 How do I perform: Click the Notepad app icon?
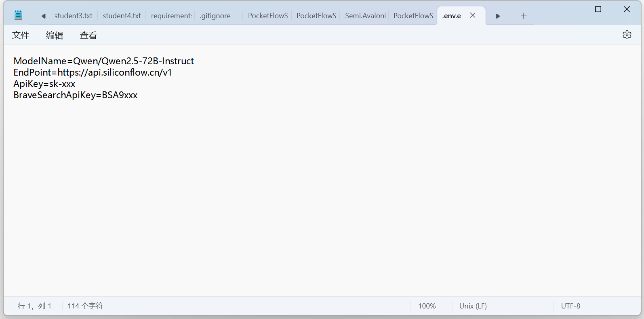coord(18,16)
